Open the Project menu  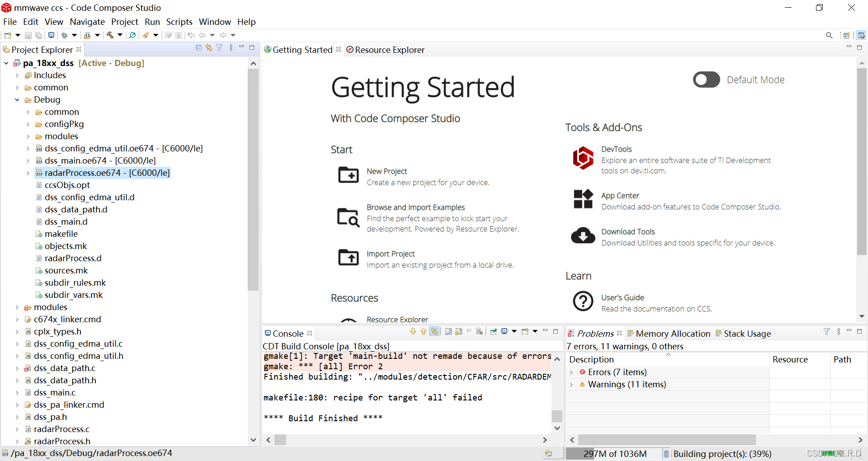[125, 22]
